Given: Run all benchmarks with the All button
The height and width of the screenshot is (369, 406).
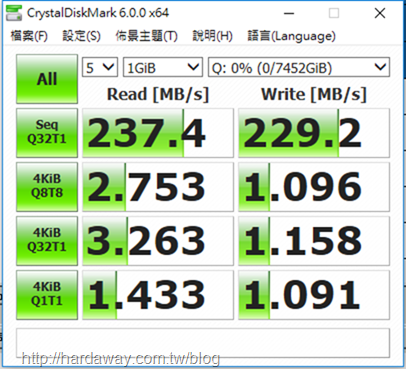Looking at the screenshot, I should [47, 79].
